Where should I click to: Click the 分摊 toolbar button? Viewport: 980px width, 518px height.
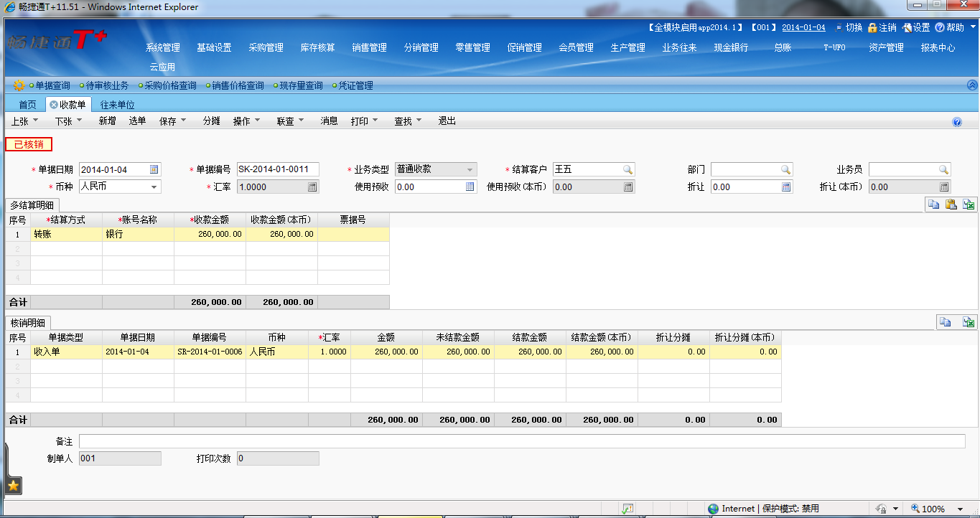pos(211,121)
